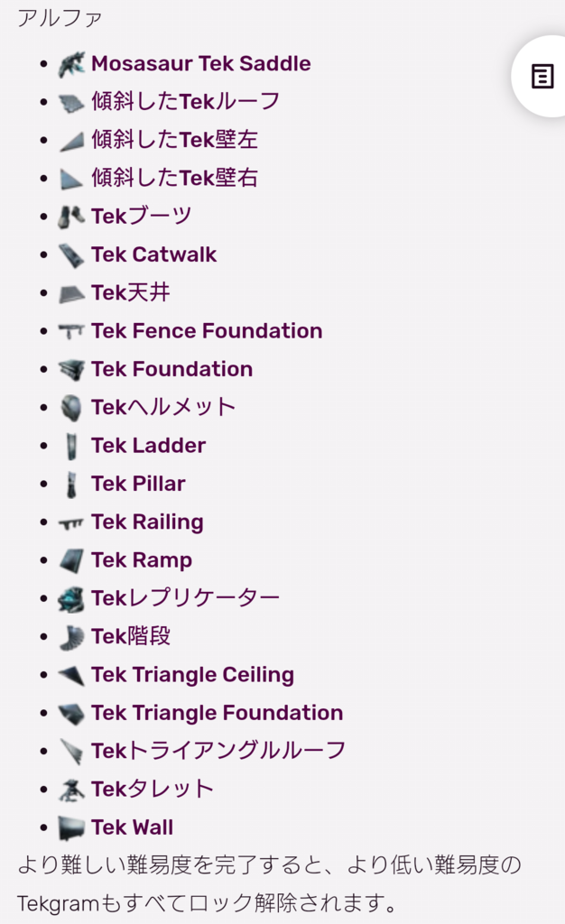This screenshot has width=565, height=924.
Task: Open the table of contents floating button
Action: coord(542,77)
